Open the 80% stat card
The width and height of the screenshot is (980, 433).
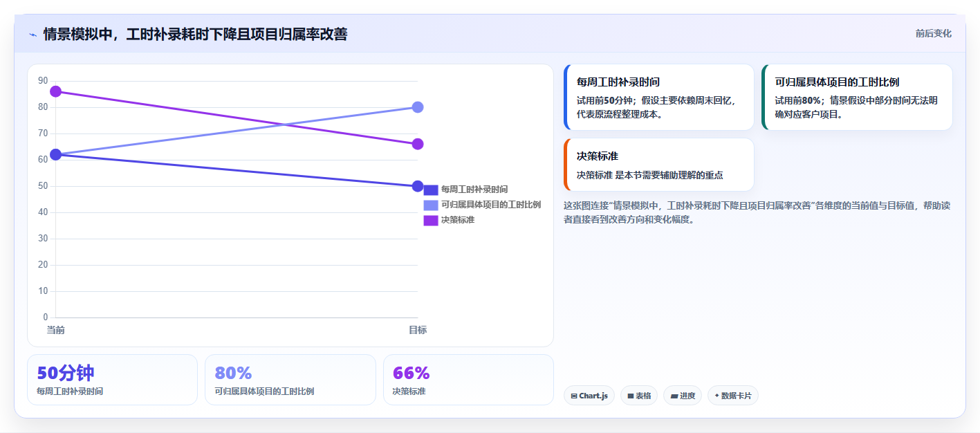tap(290, 380)
